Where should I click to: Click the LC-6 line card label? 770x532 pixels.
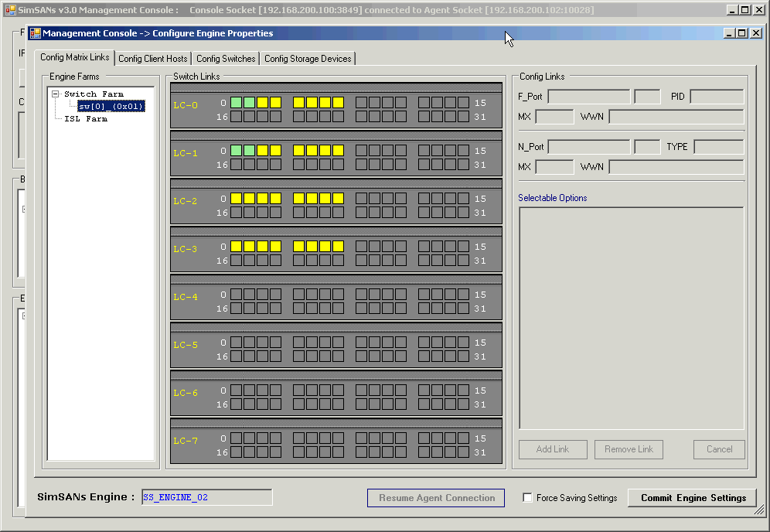tap(186, 393)
